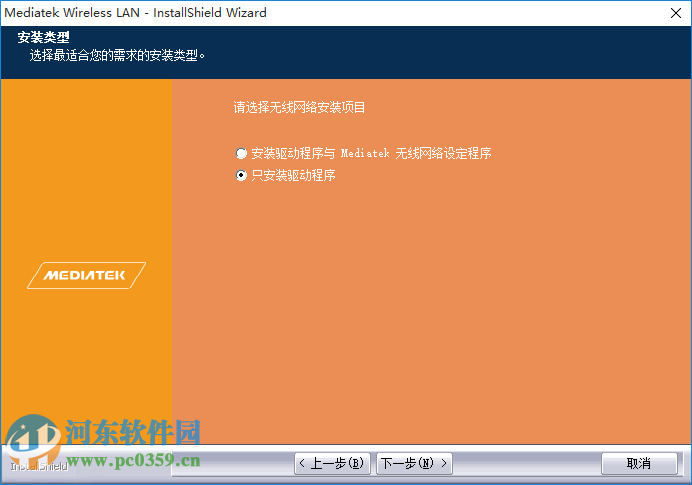The width and height of the screenshot is (692, 485).
Task: Click the MediaTek logo in the sidebar
Action: click(x=86, y=275)
